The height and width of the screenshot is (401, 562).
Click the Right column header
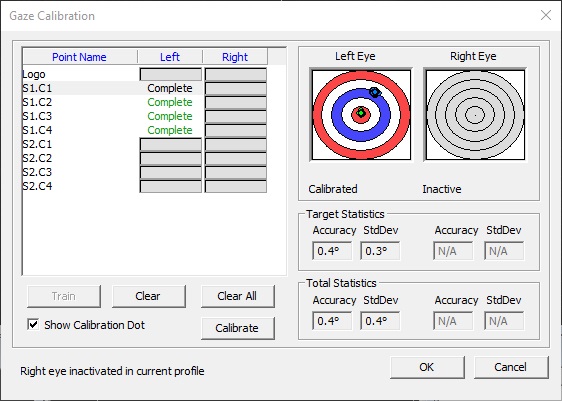coord(235,57)
